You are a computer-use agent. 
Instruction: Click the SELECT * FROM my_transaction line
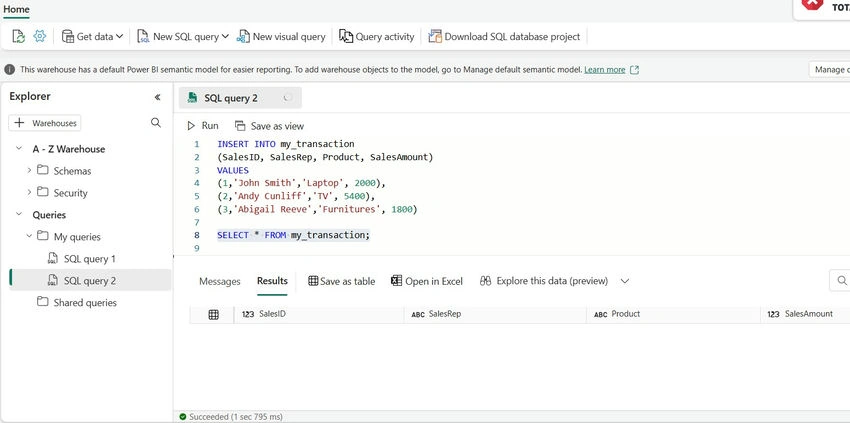pos(293,235)
